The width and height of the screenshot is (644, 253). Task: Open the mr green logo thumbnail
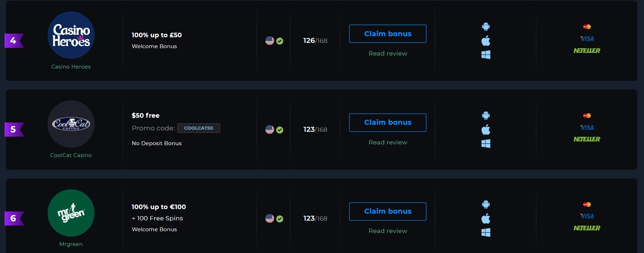coord(71,213)
